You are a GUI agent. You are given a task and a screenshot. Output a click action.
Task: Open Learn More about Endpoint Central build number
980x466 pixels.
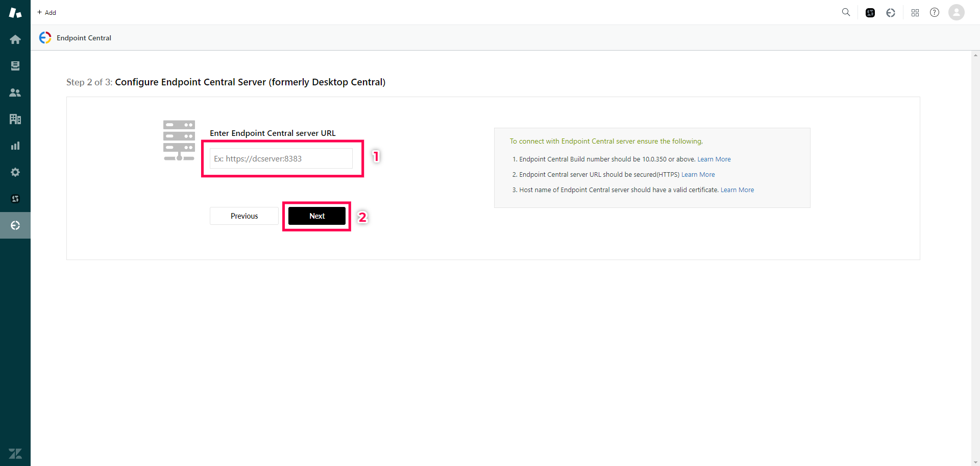714,159
